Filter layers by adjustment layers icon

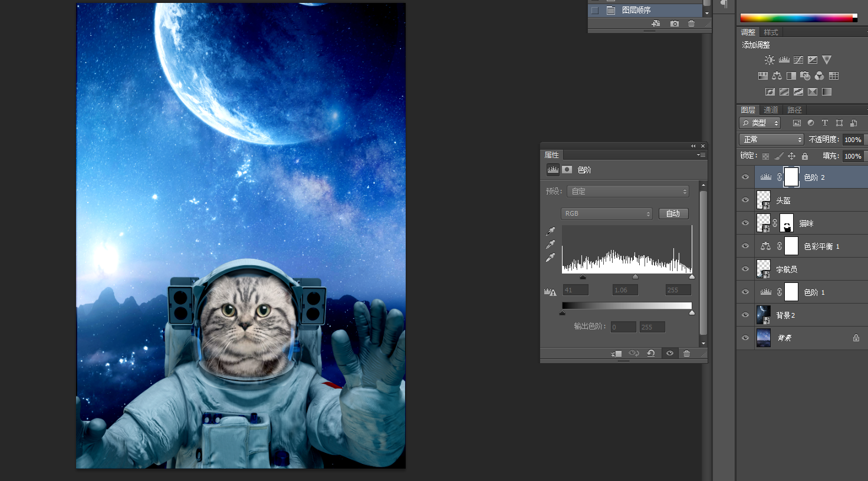[811, 123]
